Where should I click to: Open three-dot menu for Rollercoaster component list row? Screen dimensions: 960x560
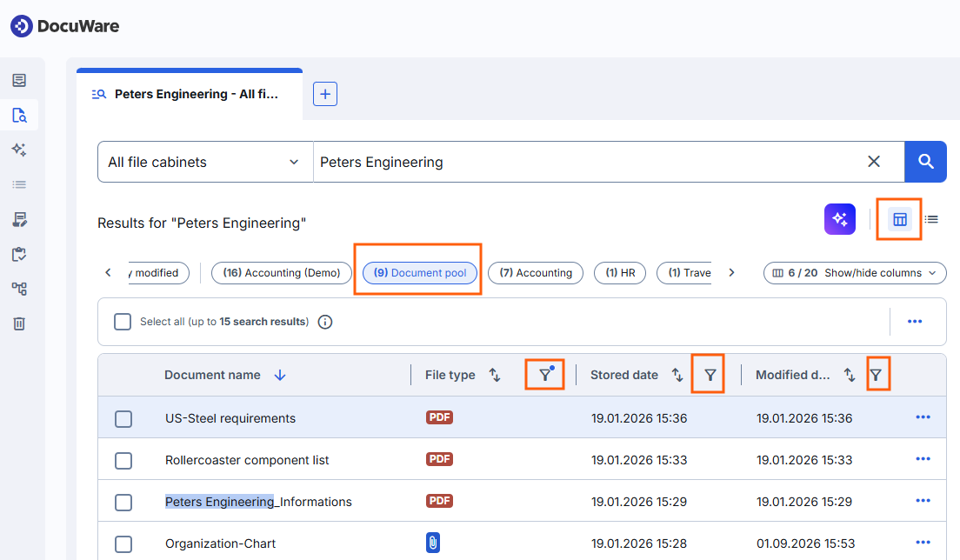click(x=923, y=459)
